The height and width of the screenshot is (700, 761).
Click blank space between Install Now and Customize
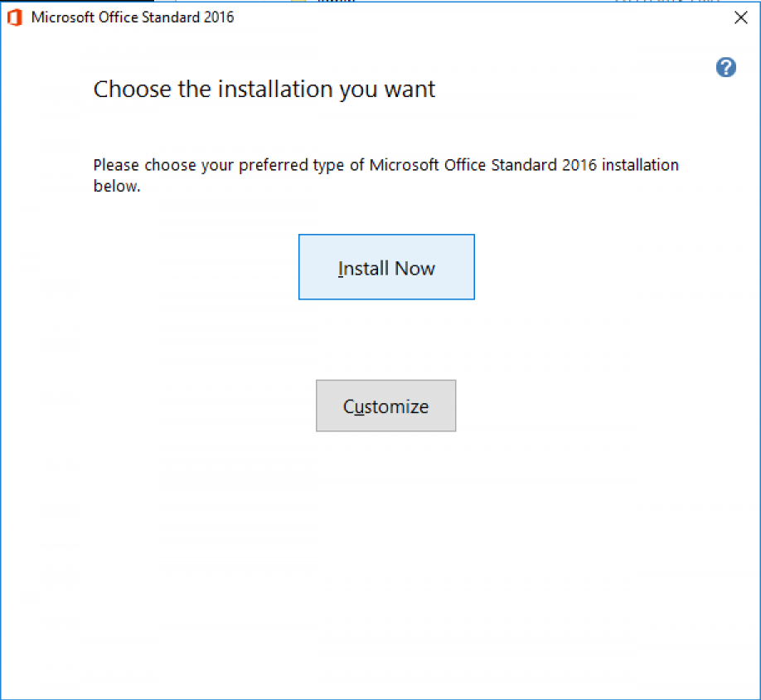tap(385, 340)
